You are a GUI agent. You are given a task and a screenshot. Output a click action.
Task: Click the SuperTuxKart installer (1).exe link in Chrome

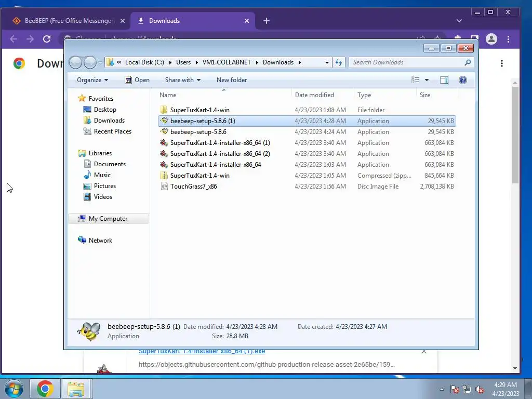tap(202, 352)
